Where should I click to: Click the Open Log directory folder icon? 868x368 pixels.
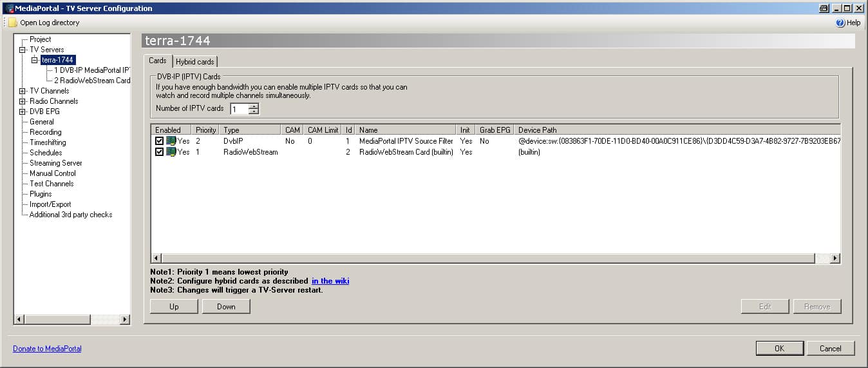pyautogui.click(x=12, y=23)
